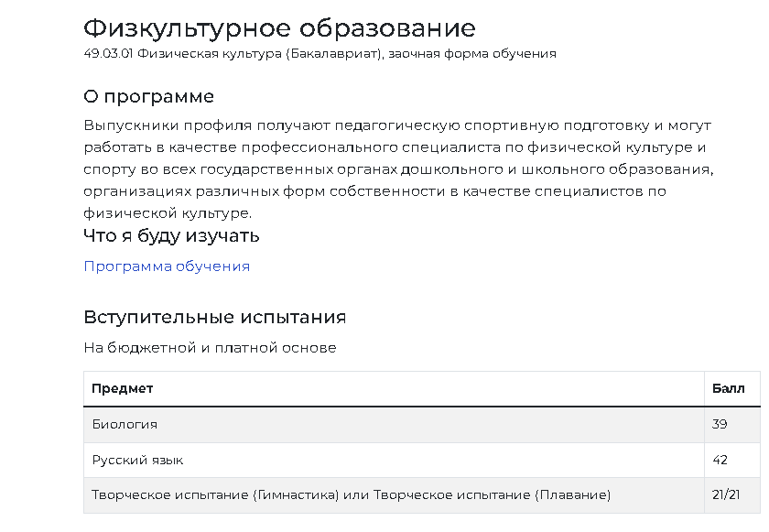This screenshot has height=532, width=769.
Task: Select the Русский язык table row
Action: tap(422, 460)
